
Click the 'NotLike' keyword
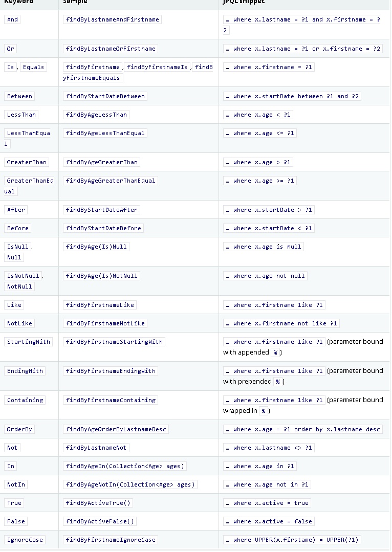click(x=19, y=323)
